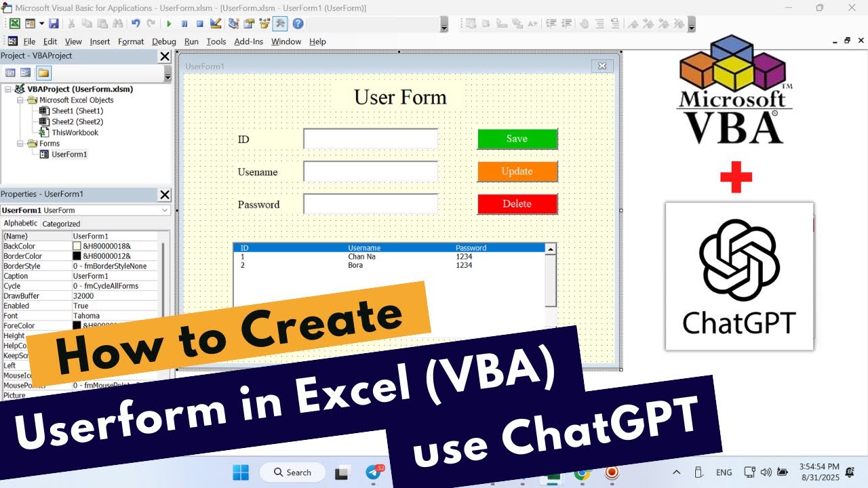The image size is (868, 488).
Task: Toggle Folders icon in Project pane
Action: pos(43,73)
